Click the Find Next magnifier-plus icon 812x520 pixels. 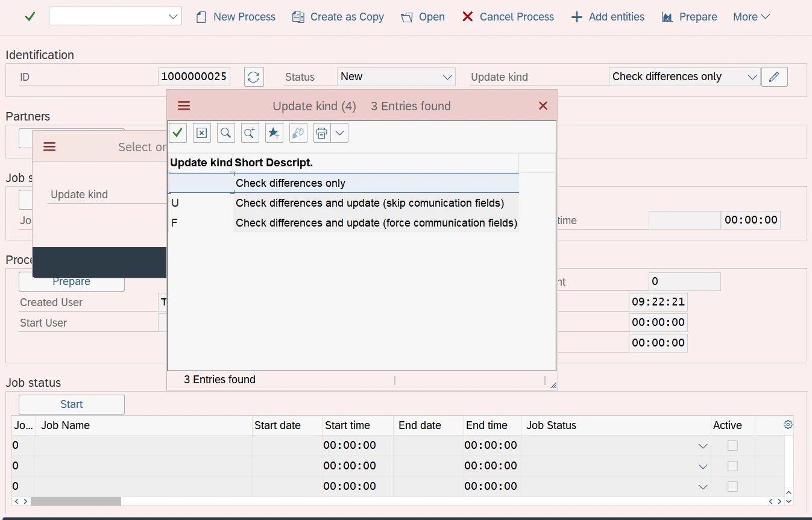pos(250,133)
